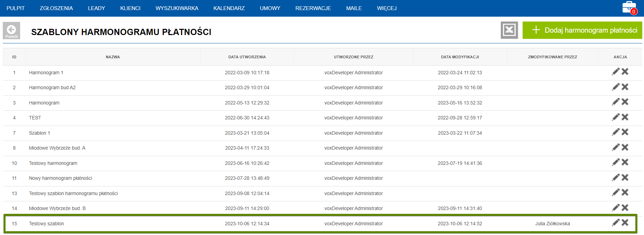Open WYSZUKIWARKA from the top menu
644x235 pixels.
177,8
